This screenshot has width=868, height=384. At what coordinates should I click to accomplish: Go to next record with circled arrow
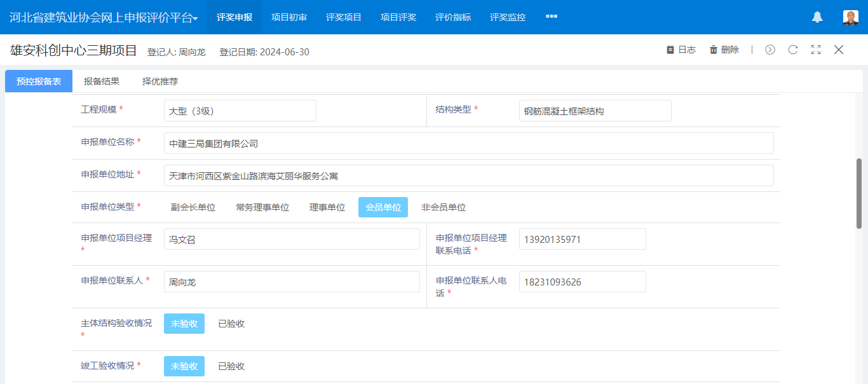[770, 50]
